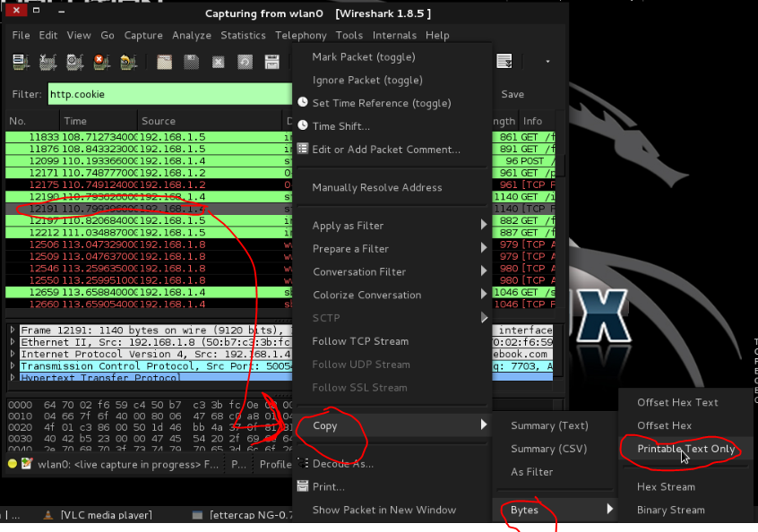Expand the Ethernet II tree node
758x532 pixels.
click(x=13, y=341)
